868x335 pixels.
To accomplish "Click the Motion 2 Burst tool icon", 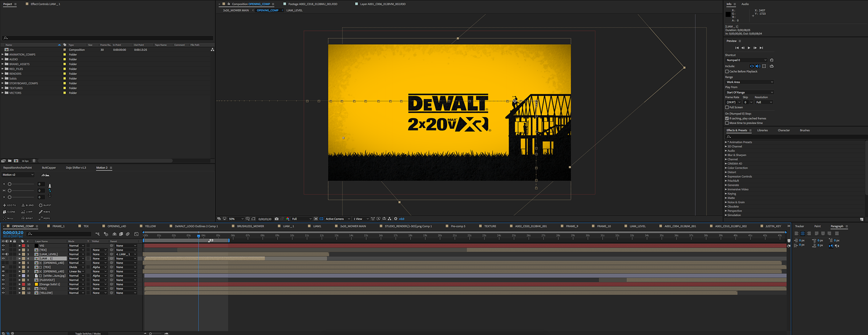I will pos(41,205).
